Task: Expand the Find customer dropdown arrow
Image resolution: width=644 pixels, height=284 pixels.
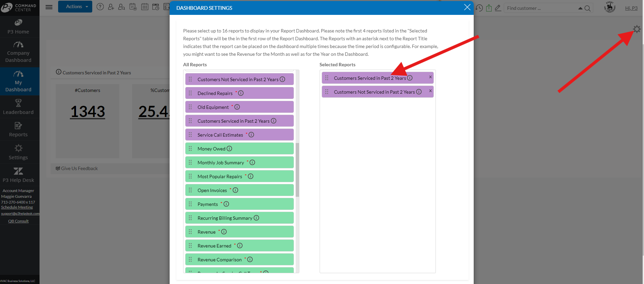Action: point(580,8)
